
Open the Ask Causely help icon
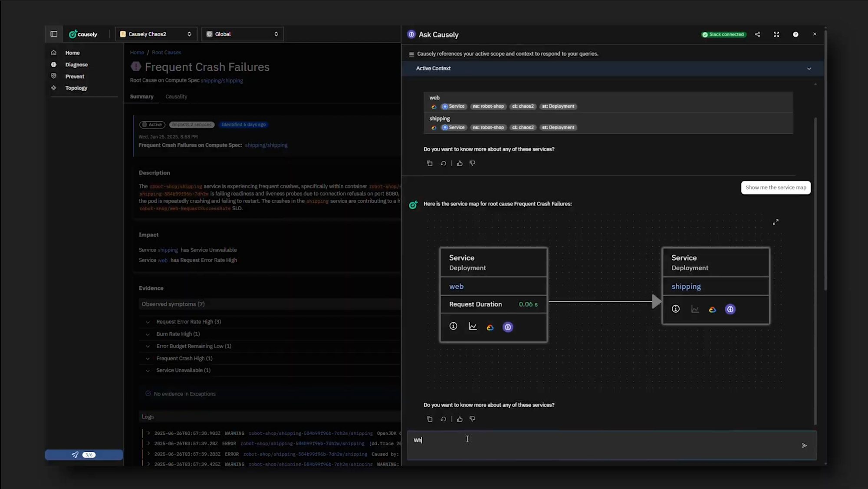coord(796,34)
